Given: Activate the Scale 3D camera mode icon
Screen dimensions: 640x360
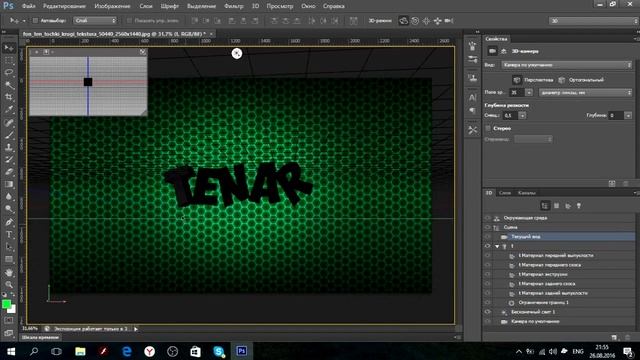Looking at the screenshot, I should tap(449, 21).
